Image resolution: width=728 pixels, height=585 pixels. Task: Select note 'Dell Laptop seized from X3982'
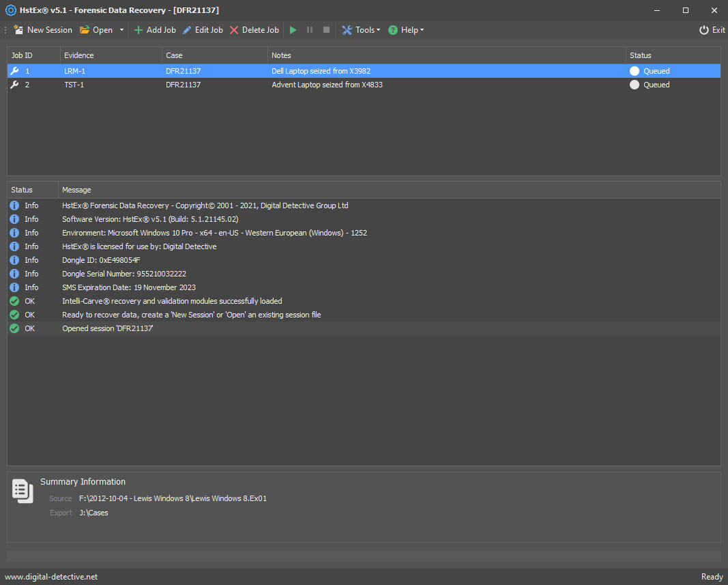(x=321, y=71)
